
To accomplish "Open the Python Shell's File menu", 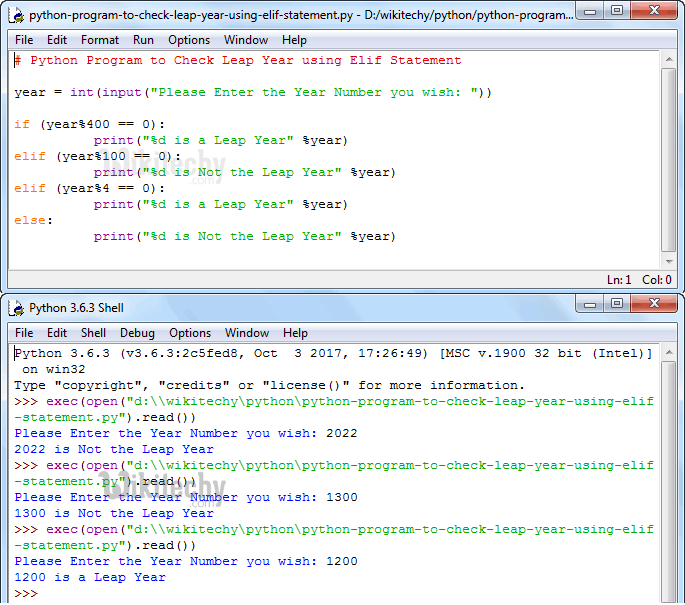I will click(x=24, y=333).
